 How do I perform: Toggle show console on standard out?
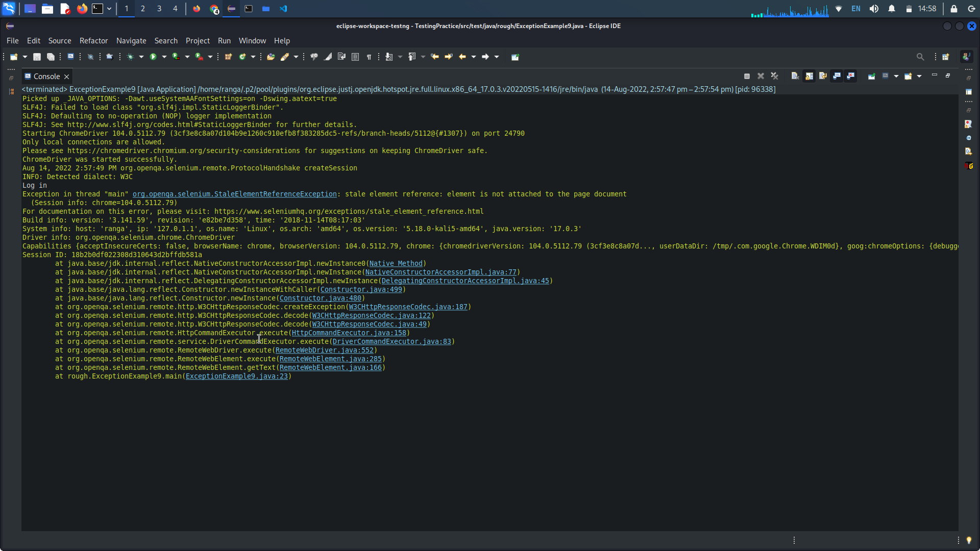pos(837,76)
